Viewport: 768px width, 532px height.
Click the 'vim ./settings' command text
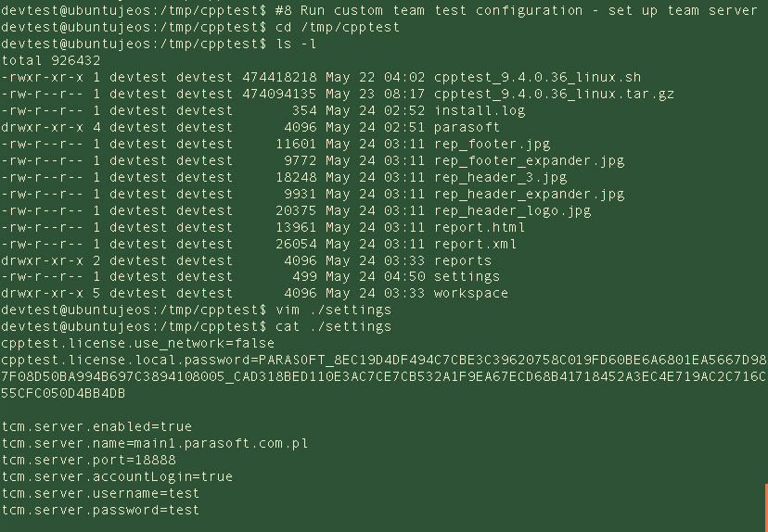(334, 310)
